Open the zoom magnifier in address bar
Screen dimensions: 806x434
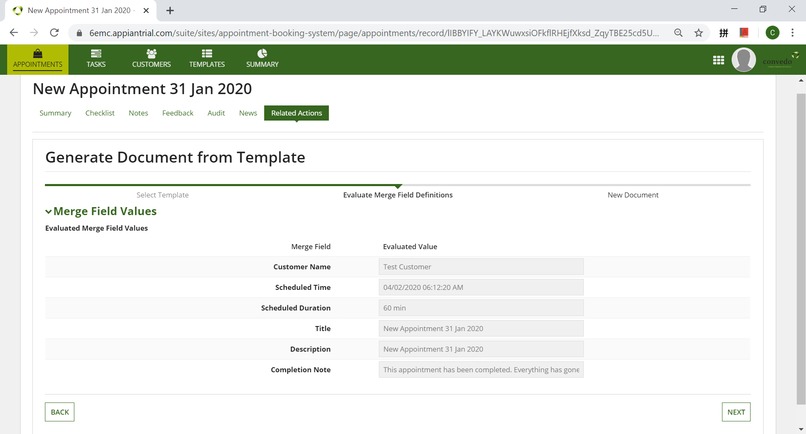tap(679, 33)
